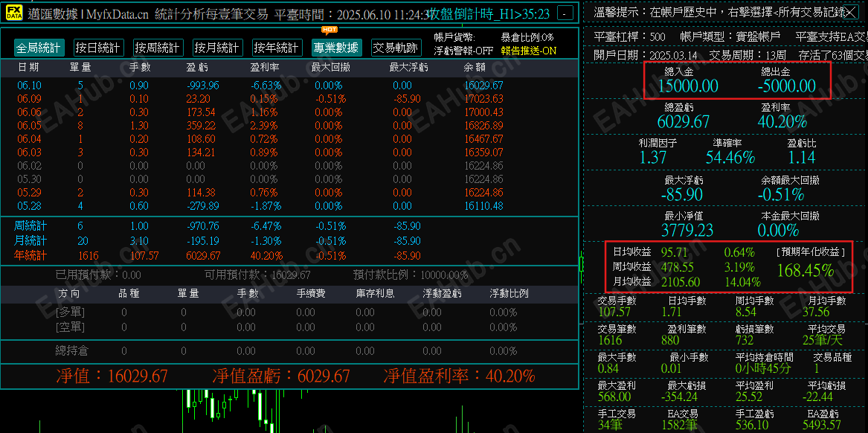
Task: Toggle the 浮虧警報-OFF alert switch
Action: [x=463, y=51]
